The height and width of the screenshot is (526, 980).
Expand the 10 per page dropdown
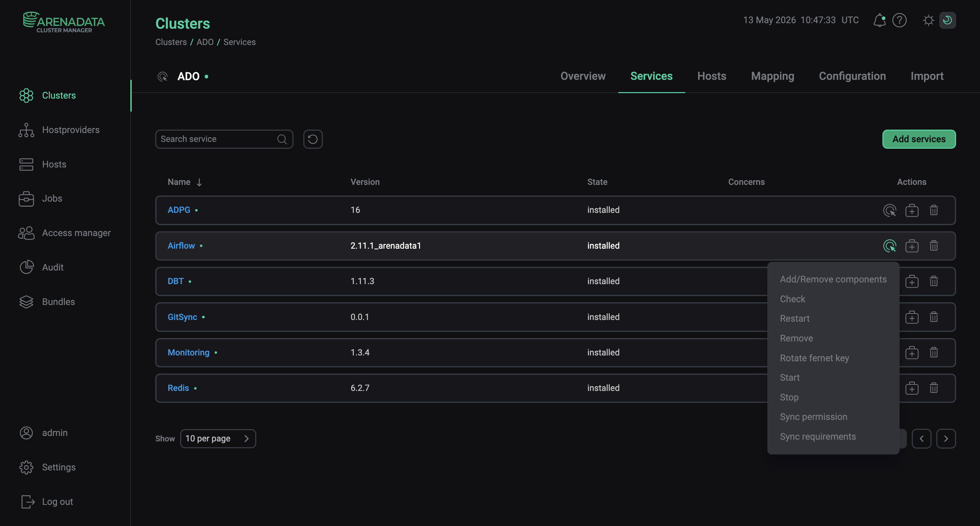(x=218, y=439)
